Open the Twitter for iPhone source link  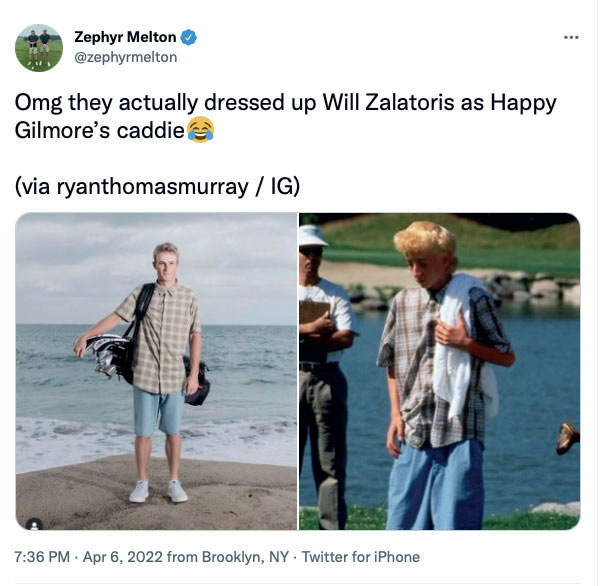click(361, 557)
